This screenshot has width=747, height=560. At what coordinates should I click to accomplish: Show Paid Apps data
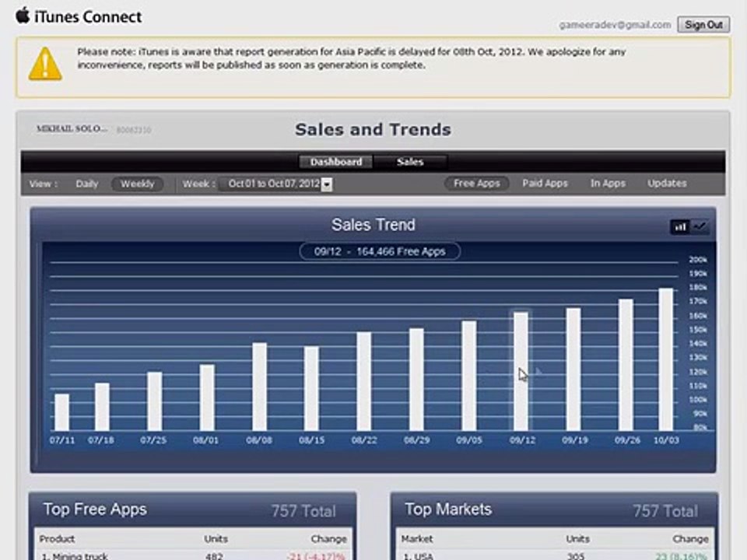click(x=545, y=184)
